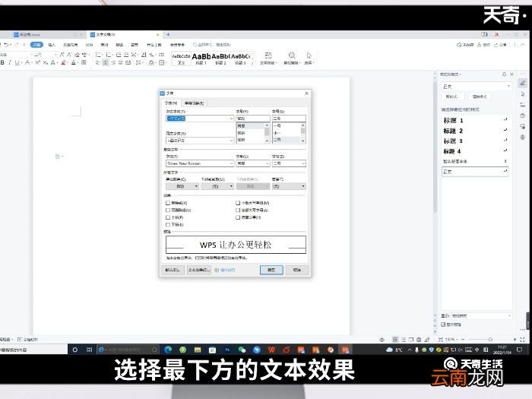Open Photoshop from taskbar

[227, 350]
